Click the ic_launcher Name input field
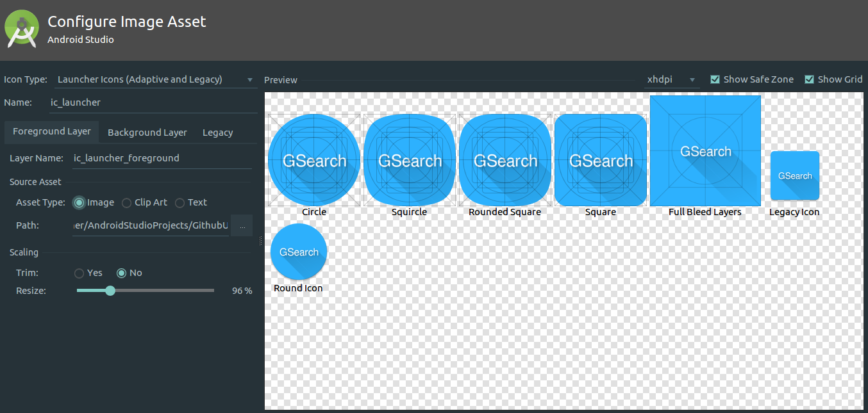The height and width of the screenshot is (413, 868). tap(154, 102)
